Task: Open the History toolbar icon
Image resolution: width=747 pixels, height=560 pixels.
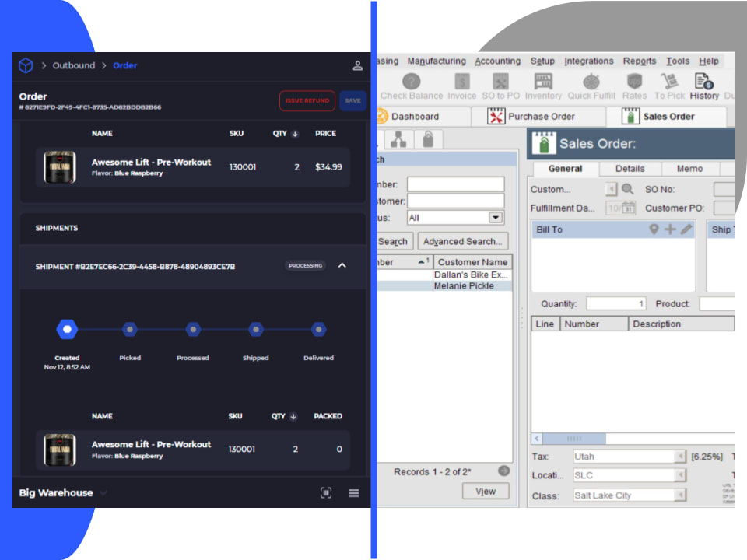Action: point(703,82)
